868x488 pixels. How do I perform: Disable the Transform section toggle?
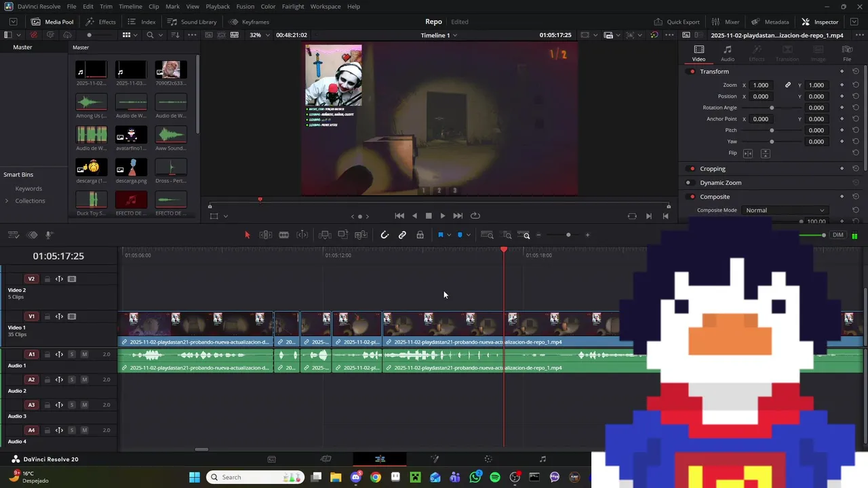(x=692, y=72)
